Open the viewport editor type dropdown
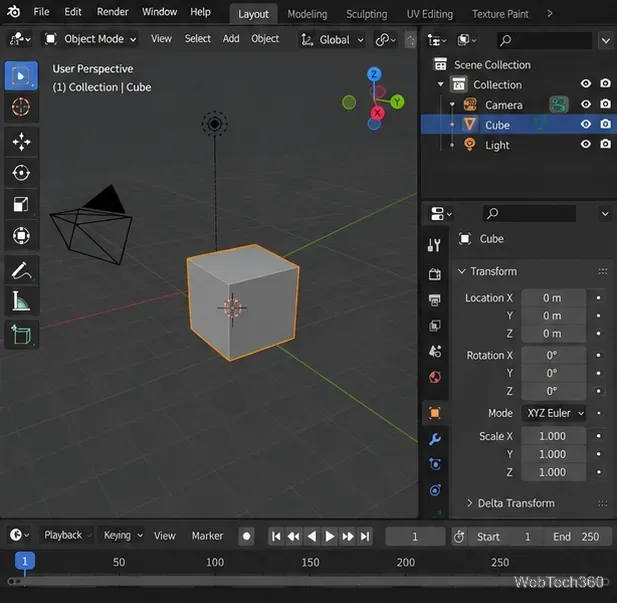The height and width of the screenshot is (603, 617). [20, 39]
